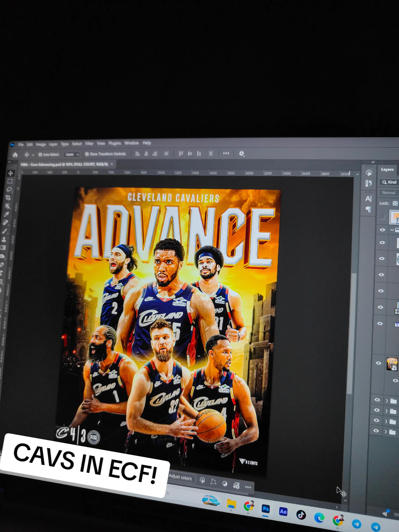Hide the layer with circular badge thumbnail
Screen dimensions: 399x532
click(382, 259)
